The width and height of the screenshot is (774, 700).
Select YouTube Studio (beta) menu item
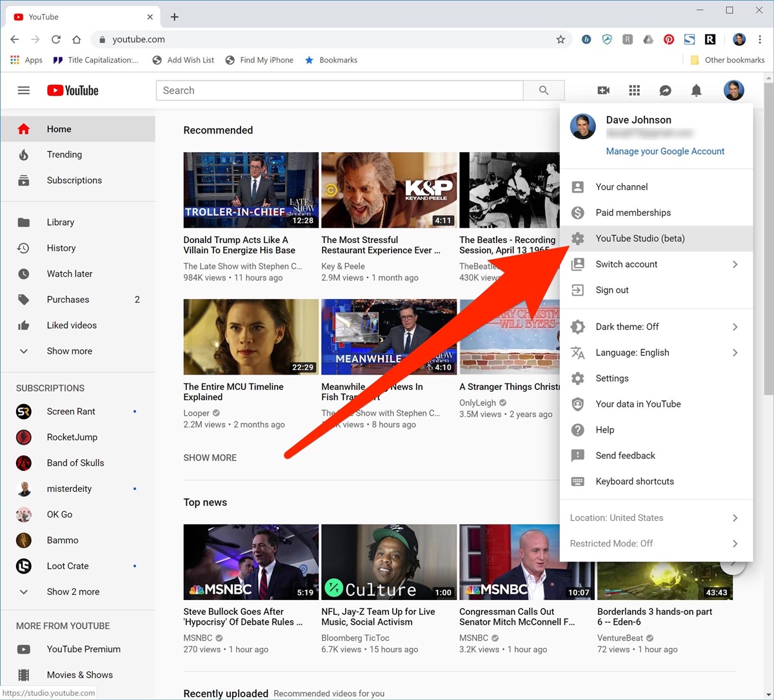pyautogui.click(x=640, y=238)
